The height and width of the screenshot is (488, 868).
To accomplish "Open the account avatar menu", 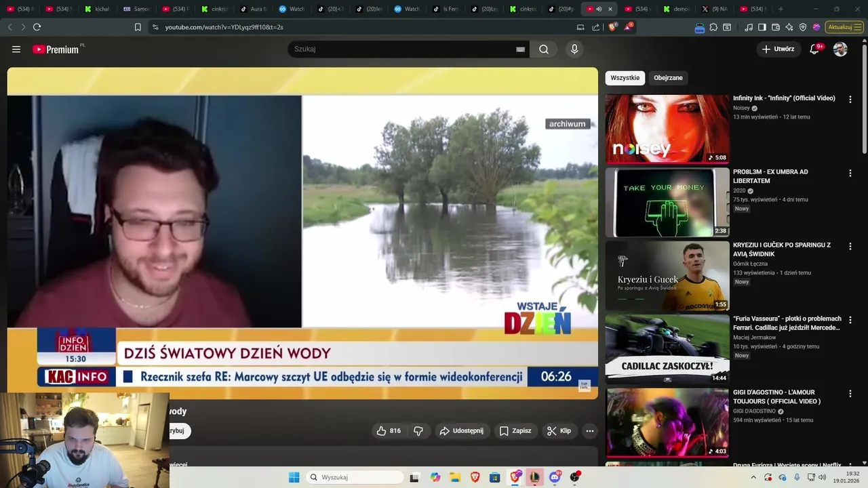I will coord(840,49).
